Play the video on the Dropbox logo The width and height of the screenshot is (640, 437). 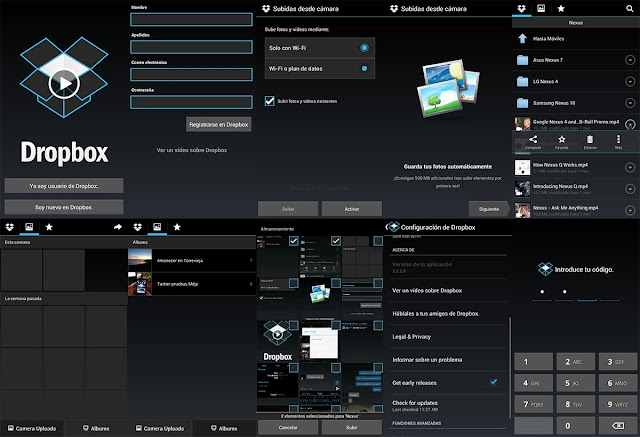tap(64, 84)
